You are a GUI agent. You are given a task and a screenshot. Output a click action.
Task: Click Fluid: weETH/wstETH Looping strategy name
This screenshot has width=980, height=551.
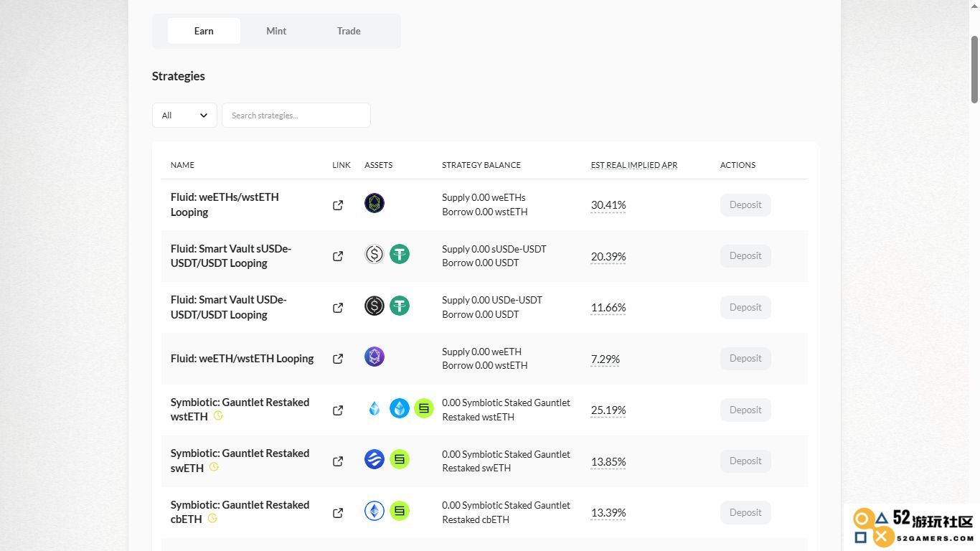[x=242, y=359]
